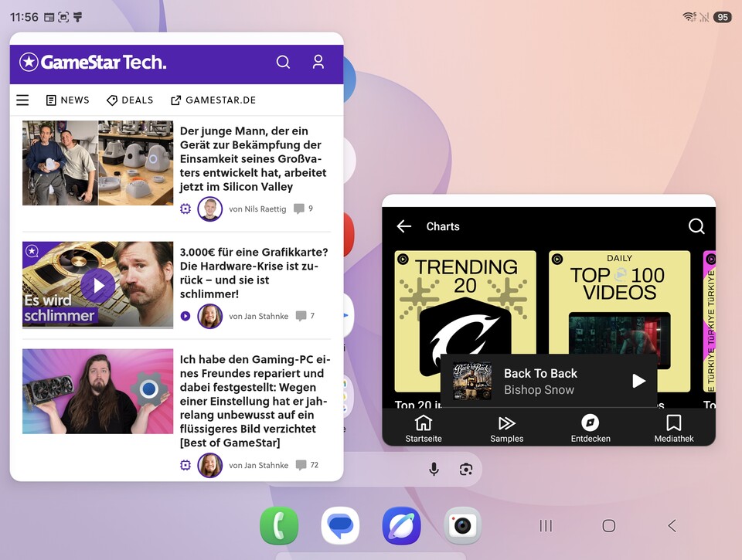Open author Nils Raettig's avatar
Image resolution: width=742 pixels, height=560 pixels.
pos(209,209)
